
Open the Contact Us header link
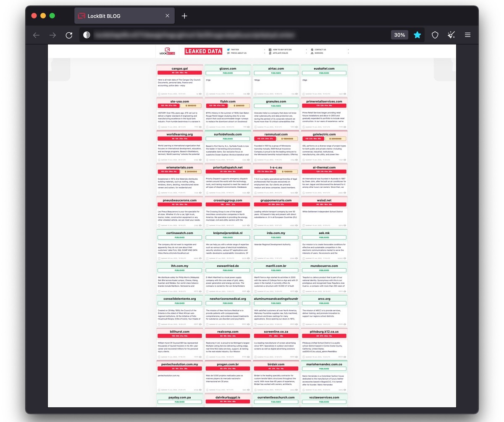tap(320, 50)
